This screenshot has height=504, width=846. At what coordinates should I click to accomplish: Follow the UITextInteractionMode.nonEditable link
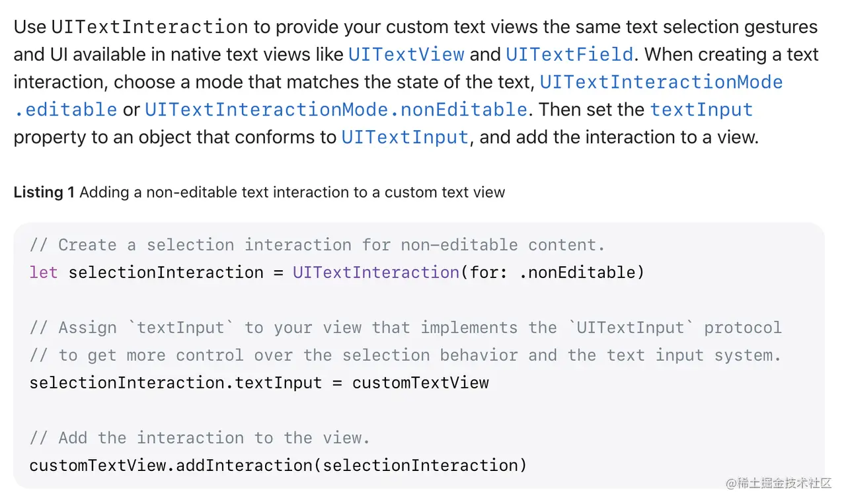click(x=336, y=110)
